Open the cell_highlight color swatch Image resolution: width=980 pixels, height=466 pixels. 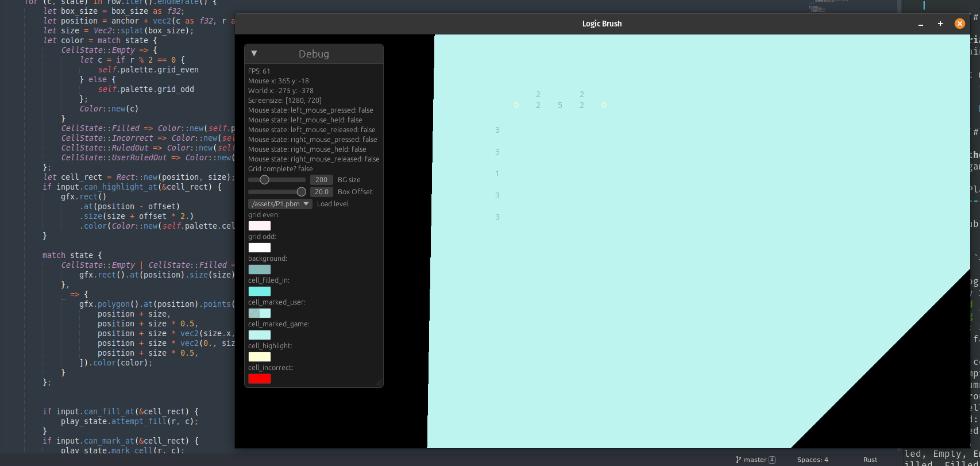pos(259,357)
